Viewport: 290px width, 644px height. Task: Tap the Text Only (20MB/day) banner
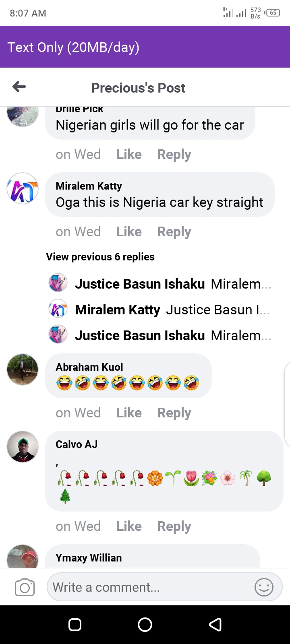(x=73, y=47)
